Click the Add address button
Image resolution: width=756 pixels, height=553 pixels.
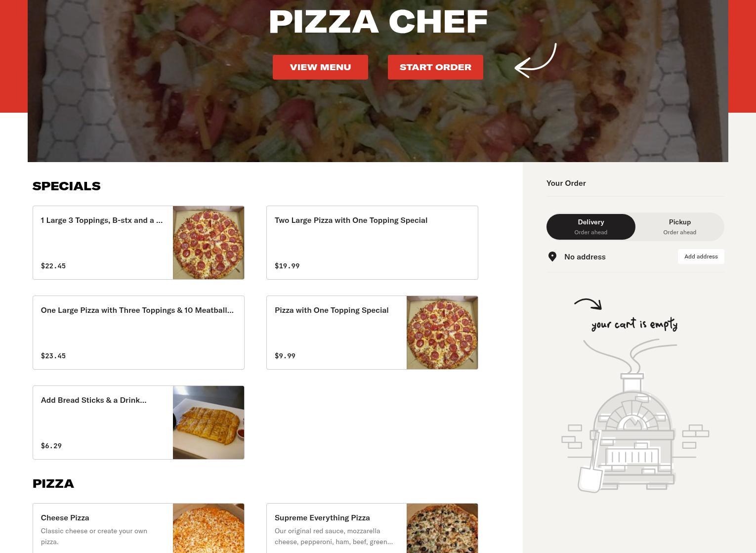pos(701,256)
